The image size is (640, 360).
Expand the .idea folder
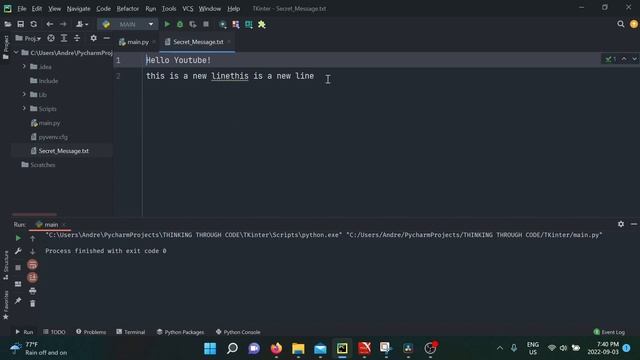coord(24,66)
